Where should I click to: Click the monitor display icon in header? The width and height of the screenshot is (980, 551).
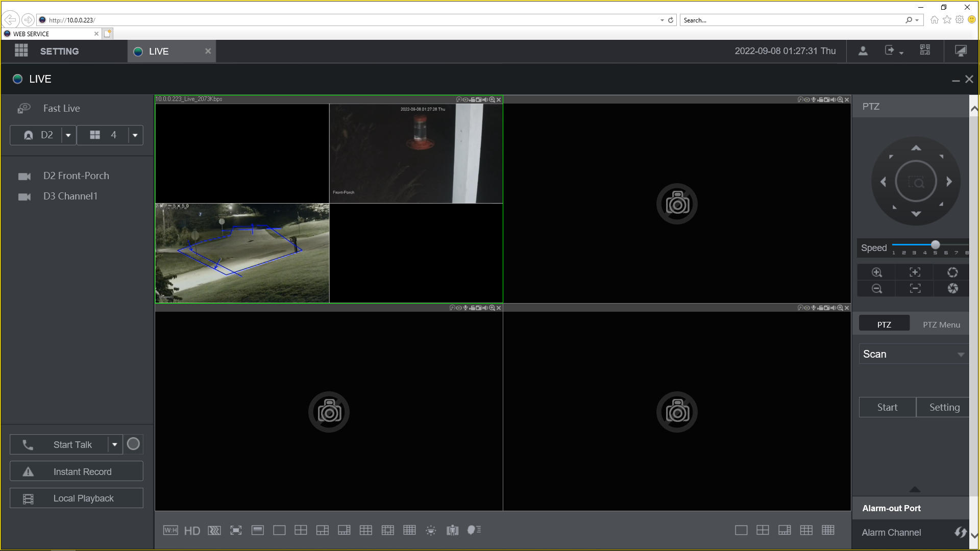pyautogui.click(x=961, y=51)
